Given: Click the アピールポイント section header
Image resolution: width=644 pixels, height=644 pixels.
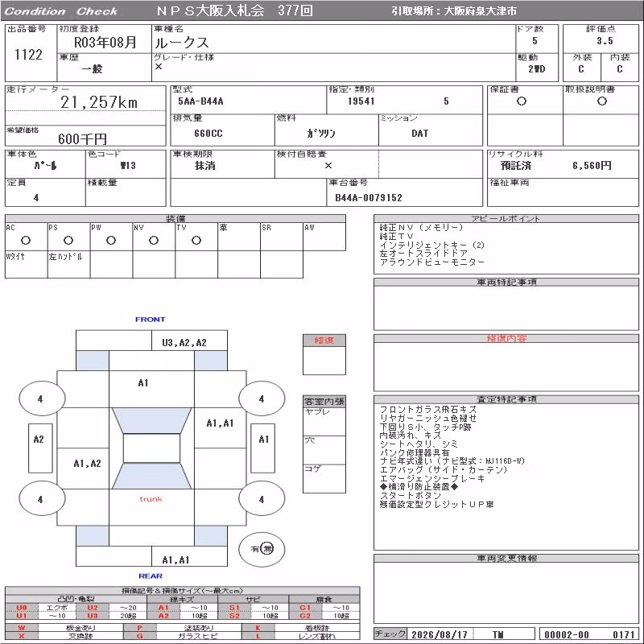Looking at the screenshot, I should click(506, 218).
